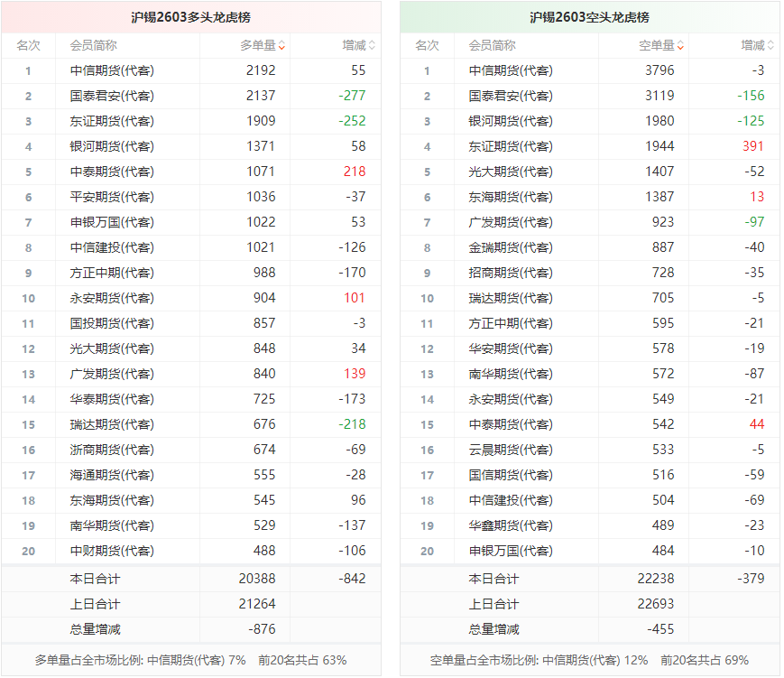
Task: Sort short table by 增减 sort icon
Action: pos(770,45)
